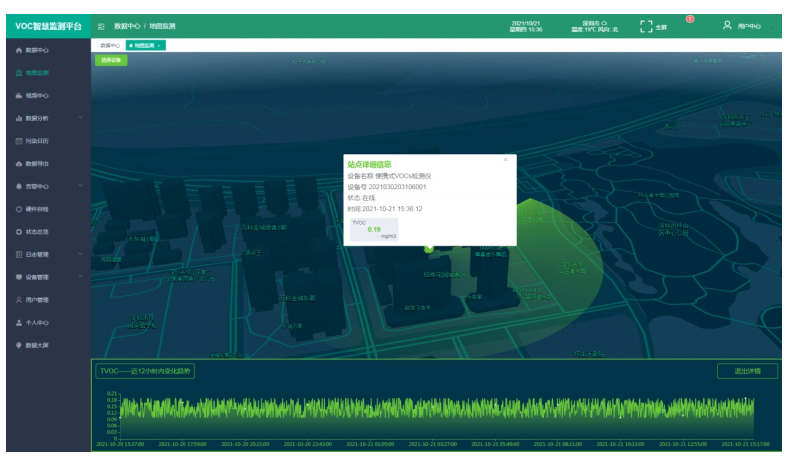Click the status overview icon for 状态总览
Screen dimensions: 789x464
[19, 231]
